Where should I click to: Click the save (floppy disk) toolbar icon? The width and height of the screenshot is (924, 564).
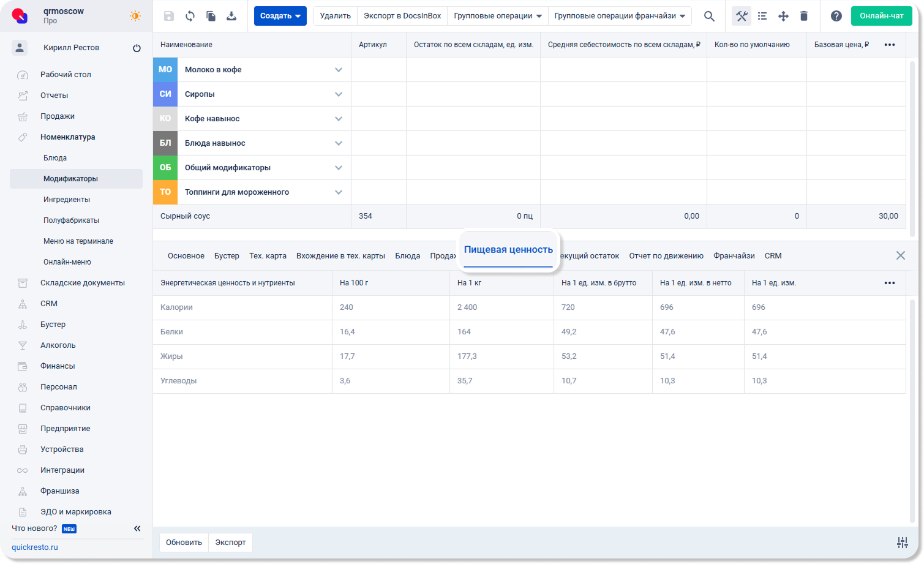tap(169, 16)
